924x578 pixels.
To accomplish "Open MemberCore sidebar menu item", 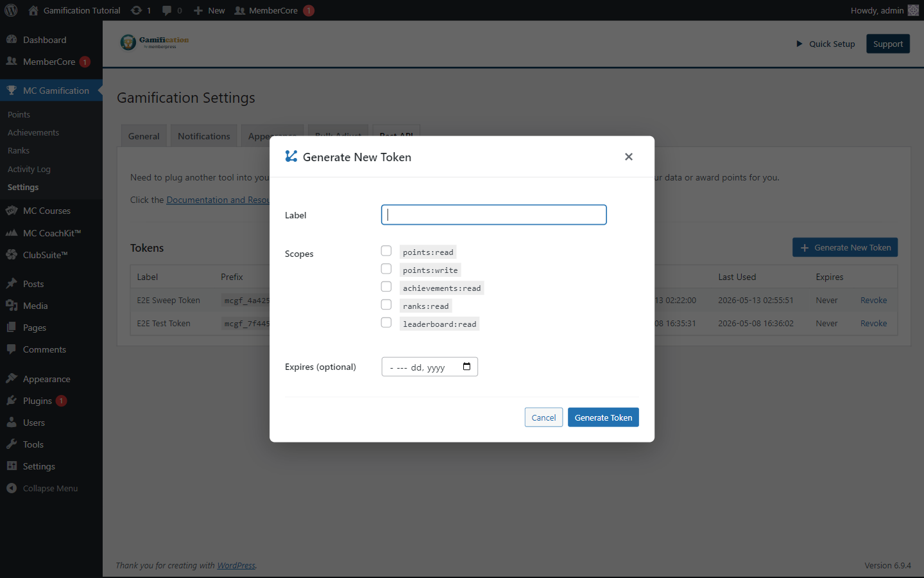I will (x=51, y=62).
